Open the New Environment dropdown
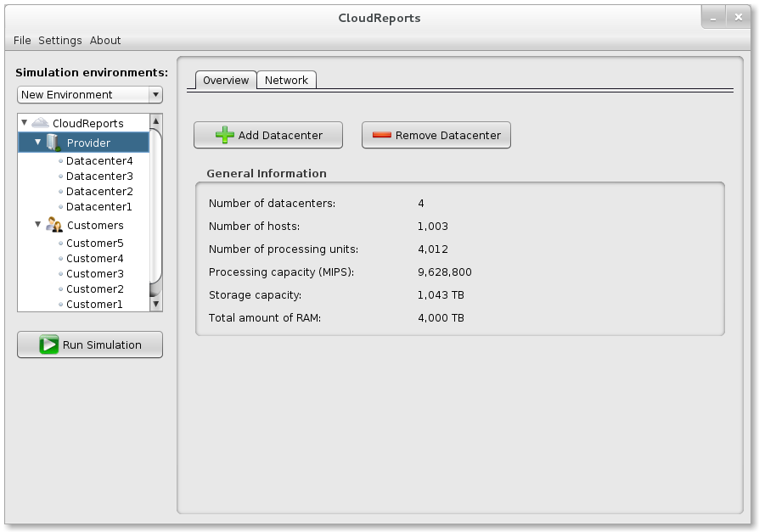 (155, 94)
